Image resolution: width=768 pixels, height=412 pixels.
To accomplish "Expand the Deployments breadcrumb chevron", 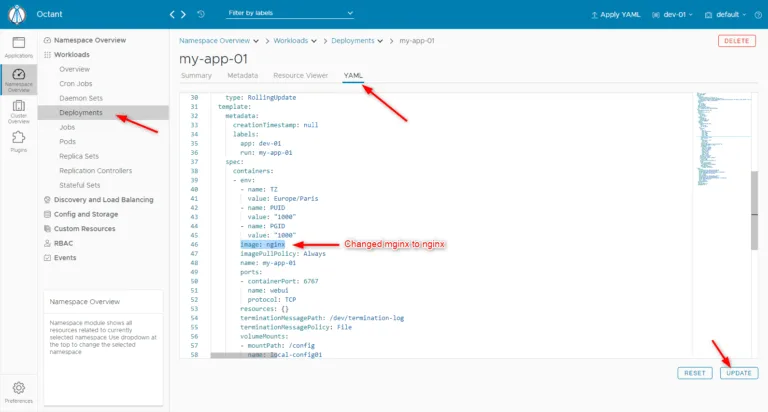I will 380,41.
